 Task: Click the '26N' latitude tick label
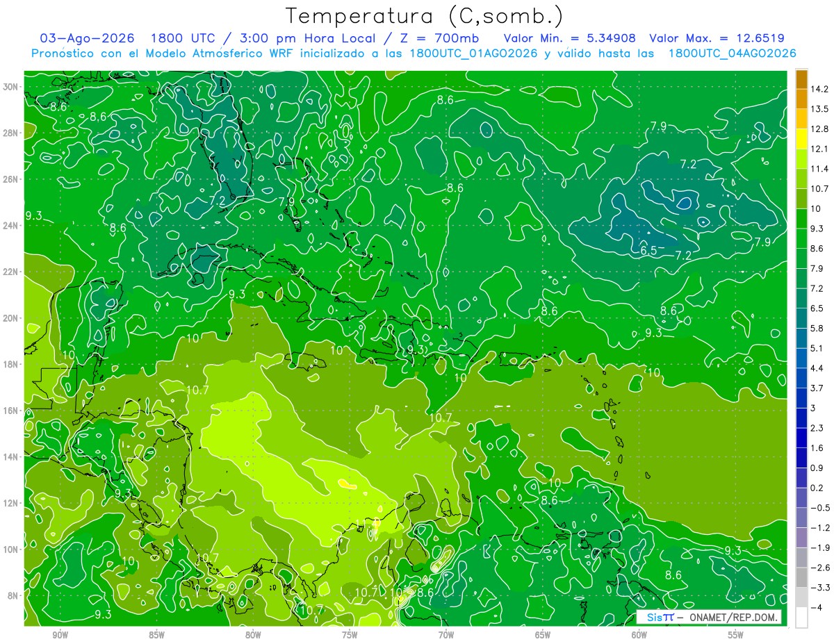pyautogui.click(x=10, y=179)
